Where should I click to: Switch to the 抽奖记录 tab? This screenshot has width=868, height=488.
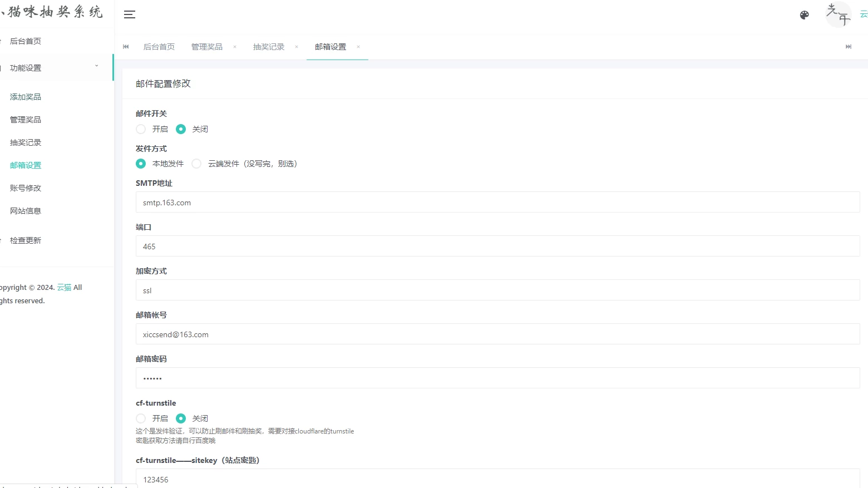pyautogui.click(x=268, y=47)
